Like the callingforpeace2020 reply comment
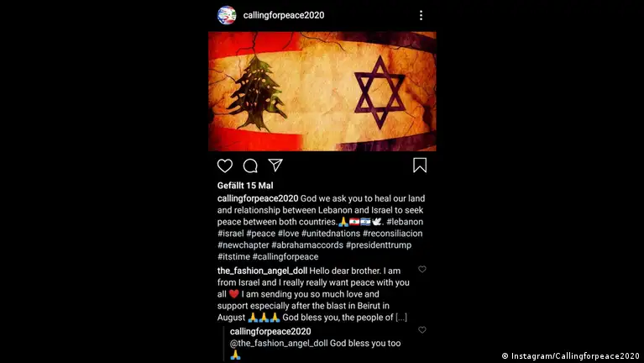This screenshot has height=363, width=644. click(x=422, y=329)
